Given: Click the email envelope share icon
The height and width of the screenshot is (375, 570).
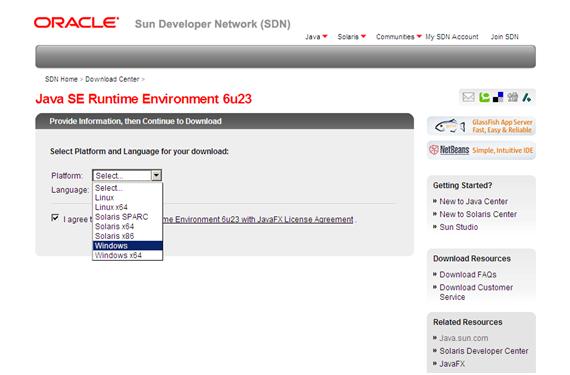Looking at the screenshot, I should click(x=468, y=97).
